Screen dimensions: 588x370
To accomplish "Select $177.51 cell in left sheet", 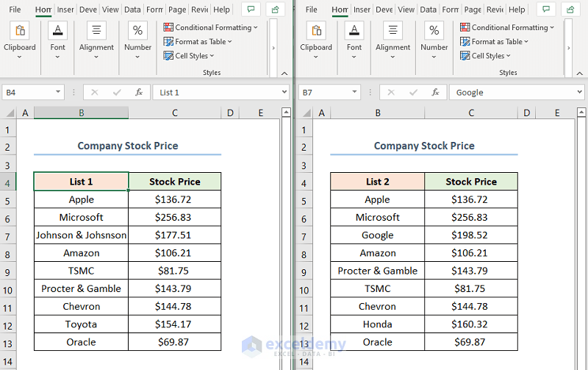I will 175,235.
